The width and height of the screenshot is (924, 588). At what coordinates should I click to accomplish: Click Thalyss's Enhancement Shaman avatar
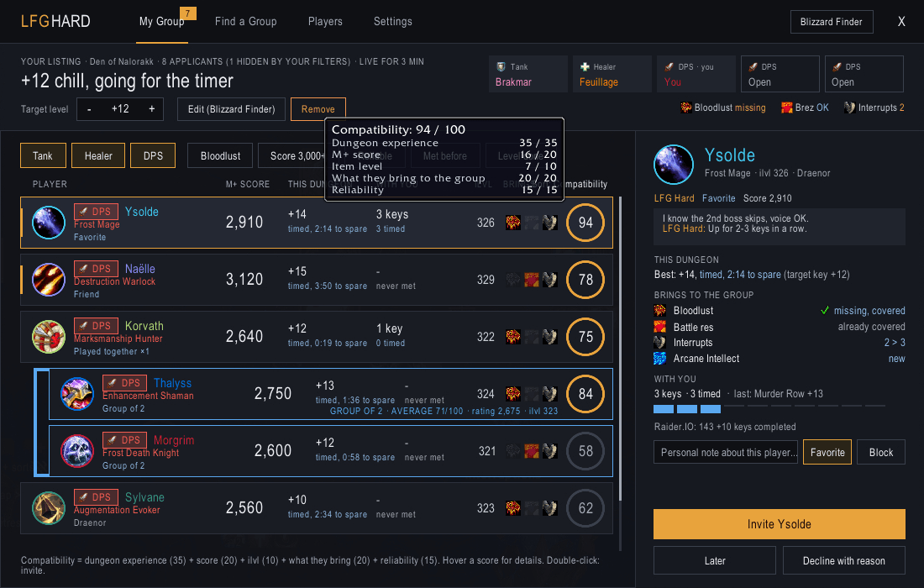click(77, 394)
